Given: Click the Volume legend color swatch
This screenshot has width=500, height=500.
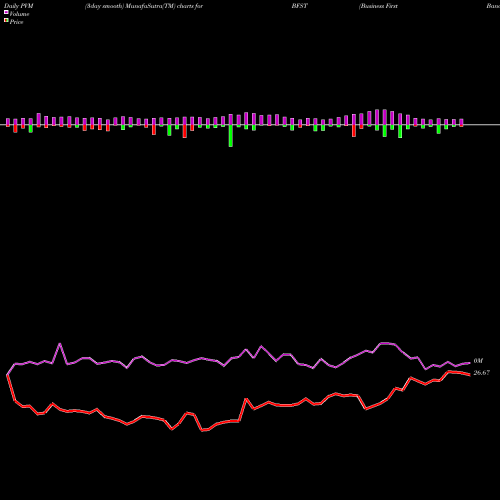Looking at the screenshot, I should (x=6, y=13).
